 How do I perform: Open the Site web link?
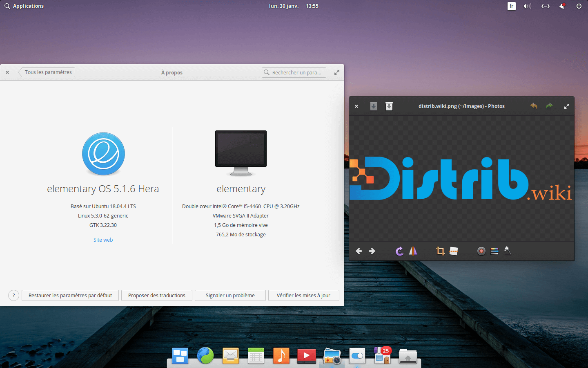point(103,240)
